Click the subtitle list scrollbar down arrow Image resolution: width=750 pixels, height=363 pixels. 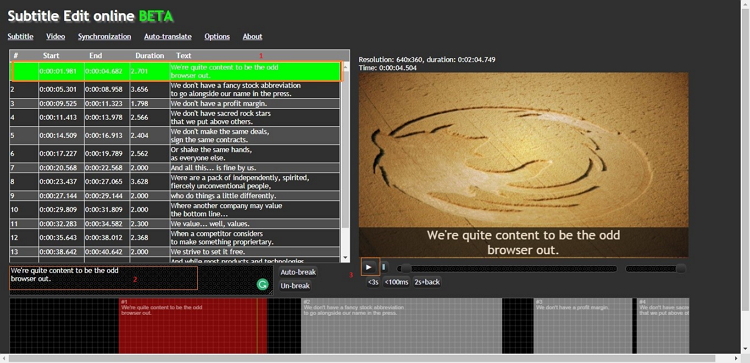(x=346, y=257)
